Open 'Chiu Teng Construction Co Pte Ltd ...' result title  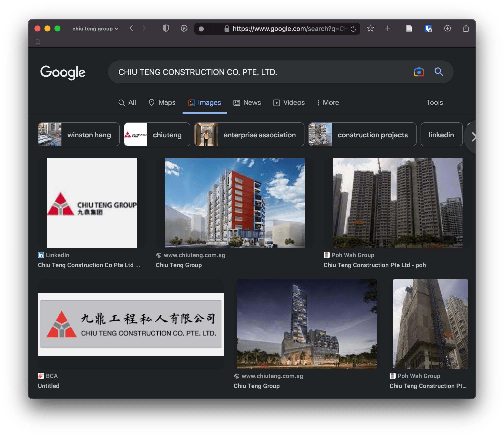pyautogui.click(x=89, y=265)
